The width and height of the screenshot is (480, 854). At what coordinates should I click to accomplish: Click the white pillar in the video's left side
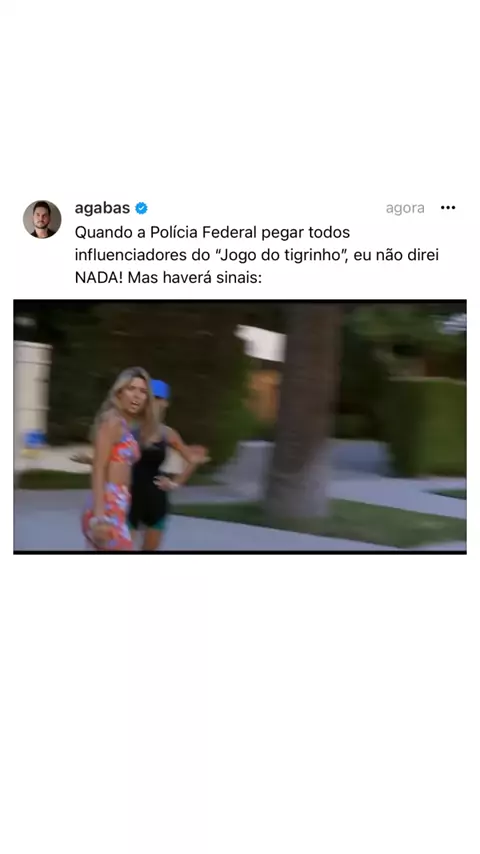point(33,397)
